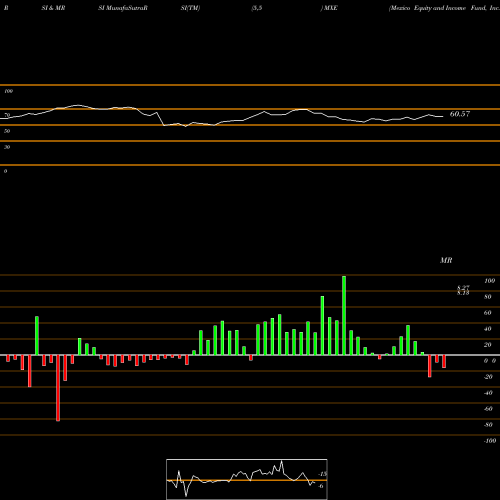The width and height of the screenshot is (500, 500).
Task: Select the 'SI & MR' header text
Action: coord(53,8)
